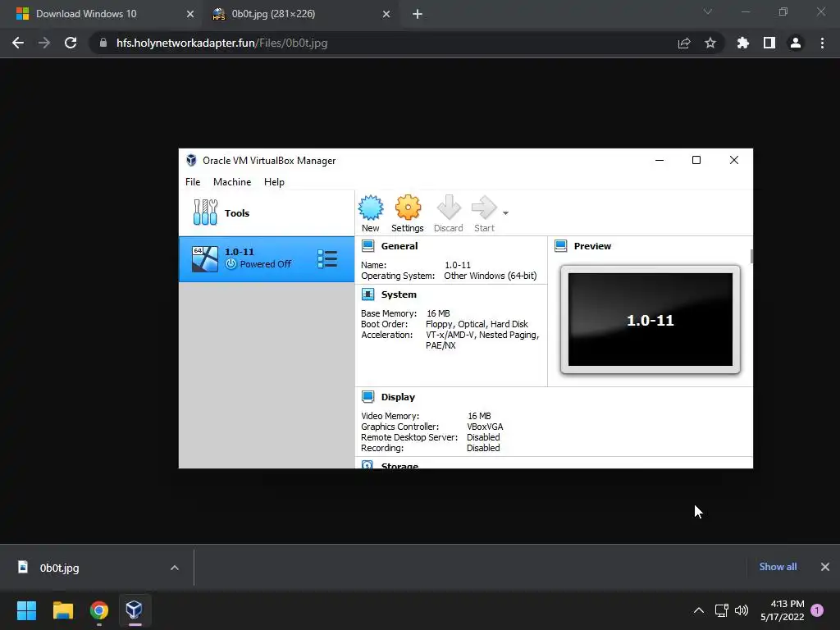This screenshot has height=630, width=840.
Task: Open the Chrome three-dot menu
Action: pyautogui.click(x=822, y=43)
